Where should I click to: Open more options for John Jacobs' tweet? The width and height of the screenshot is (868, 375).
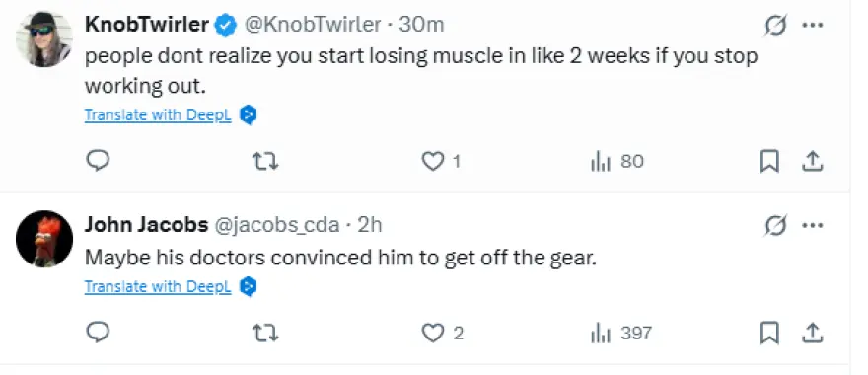coord(812,226)
